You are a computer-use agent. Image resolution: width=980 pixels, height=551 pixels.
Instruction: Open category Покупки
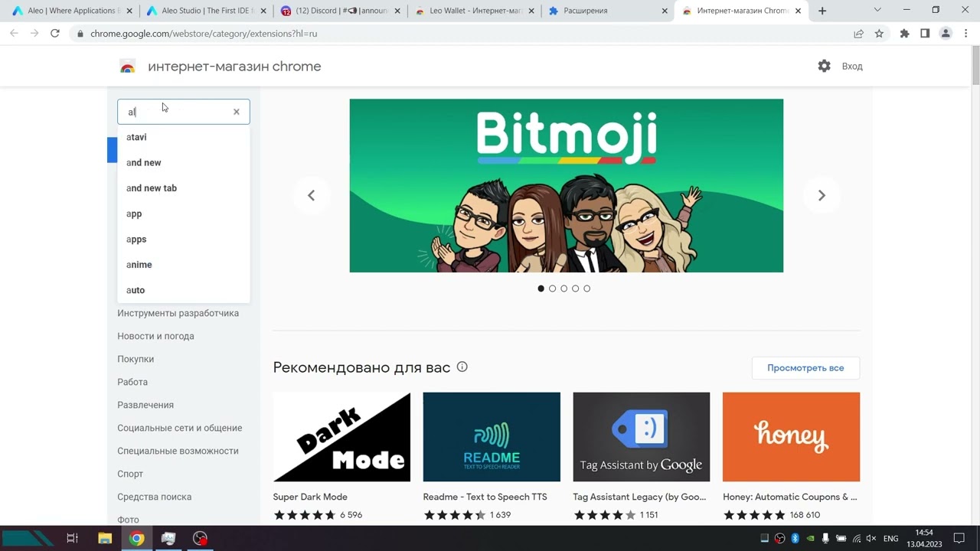pyautogui.click(x=136, y=359)
